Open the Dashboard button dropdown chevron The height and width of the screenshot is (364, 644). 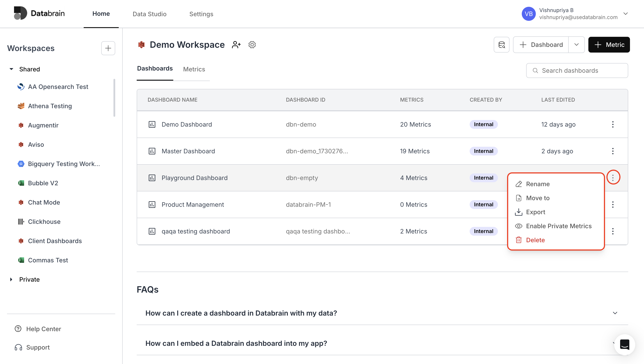[577, 44]
